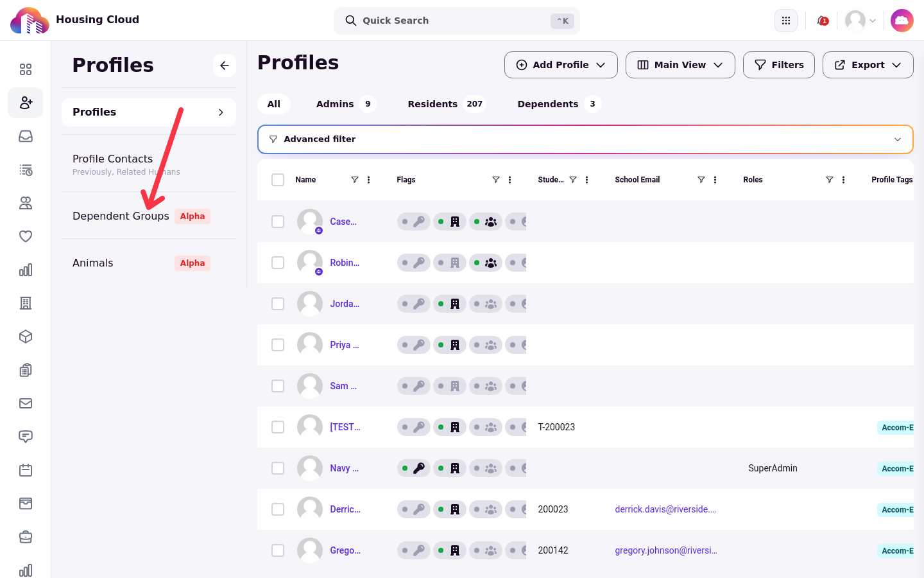Open the Grego... profile link
The height and width of the screenshot is (578, 924).
(x=345, y=550)
